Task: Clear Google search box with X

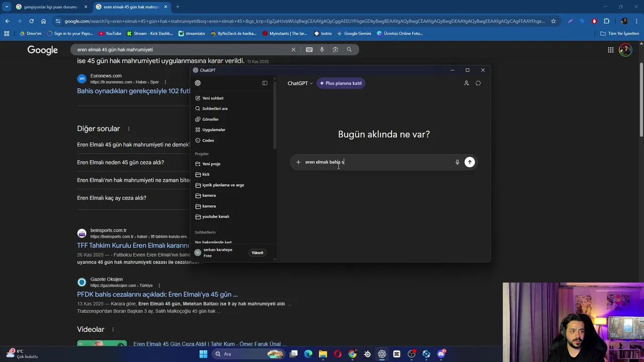Action: pos(293,50)
